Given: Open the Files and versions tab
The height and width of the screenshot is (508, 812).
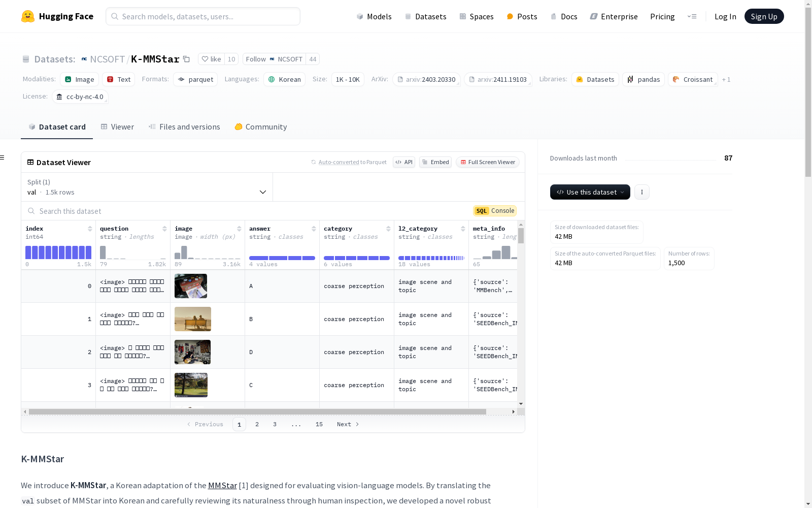Looking at the screenshot, I should (184, 127).
